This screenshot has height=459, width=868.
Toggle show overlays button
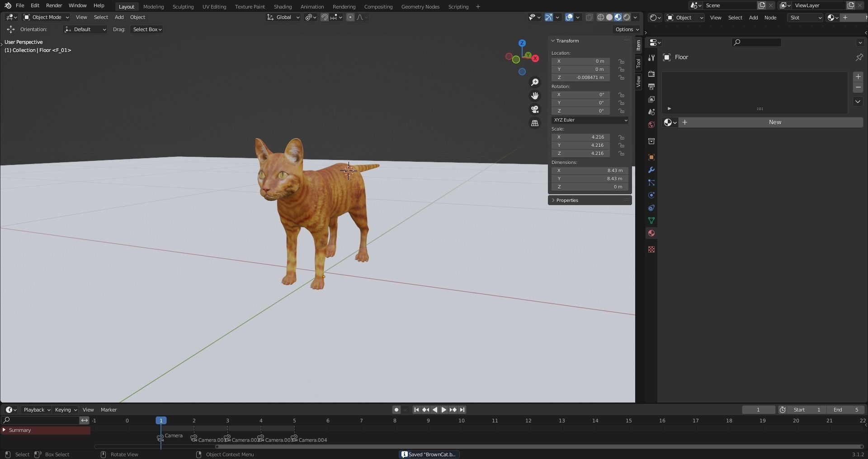569,17
